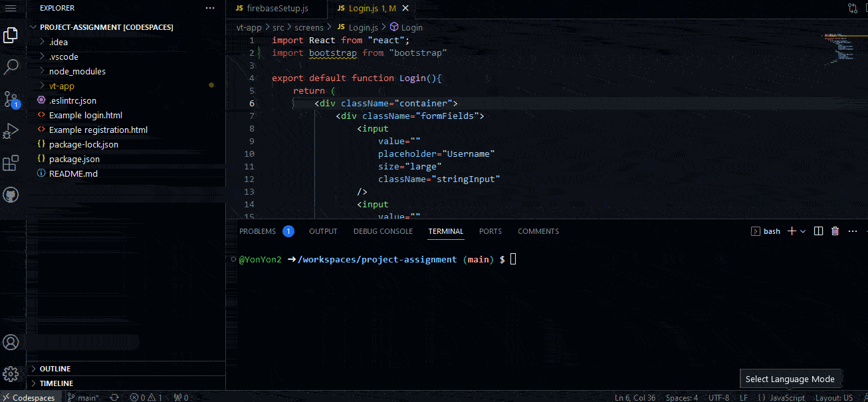Click the sync changes status bar icon
This screenshot has height=402, width=868.
pos(114,397)
